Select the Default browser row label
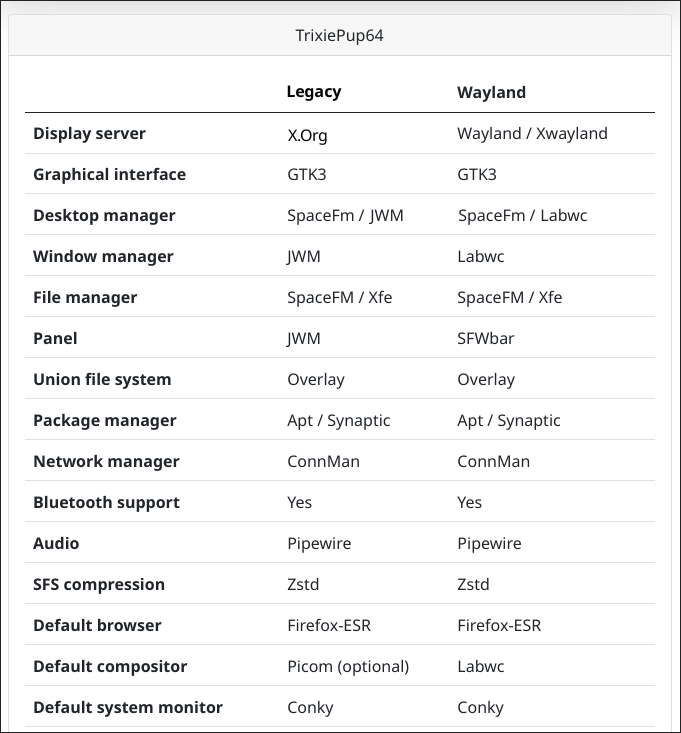This screenshot has height=733, width=681. tap(97, 625)
